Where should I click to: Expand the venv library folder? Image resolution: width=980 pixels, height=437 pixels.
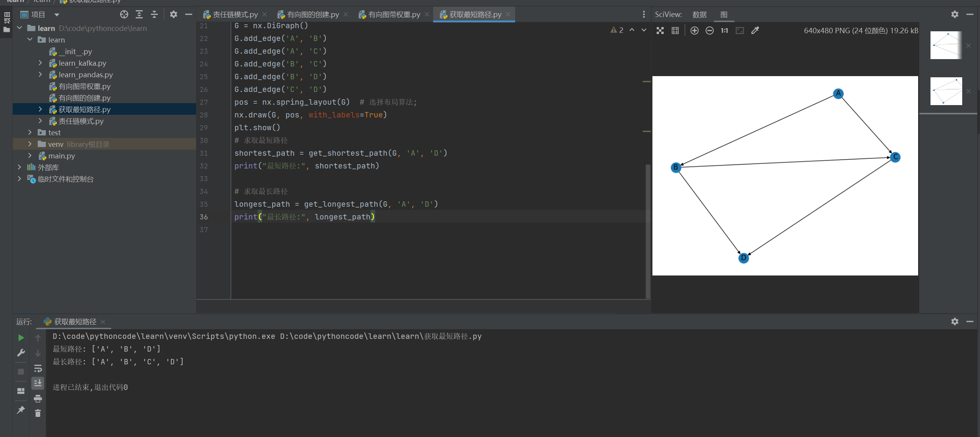30,144
